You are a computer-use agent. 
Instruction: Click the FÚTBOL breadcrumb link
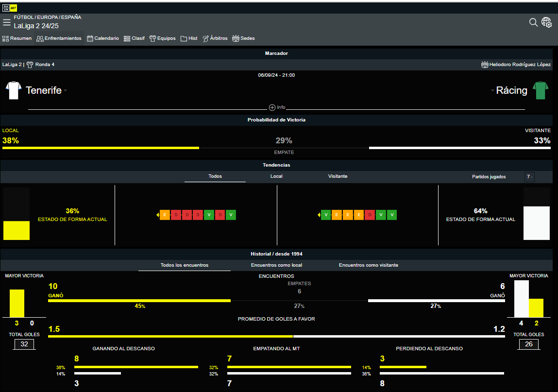click(x=24, y=17)
